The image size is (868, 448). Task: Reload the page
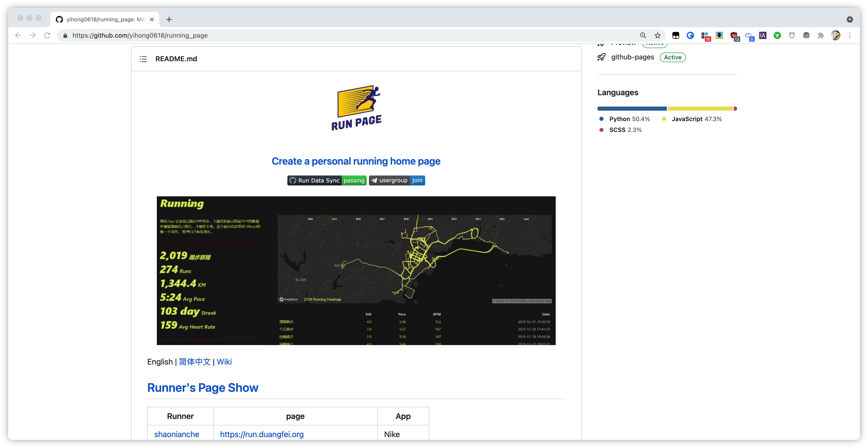(x=47, y=35)
